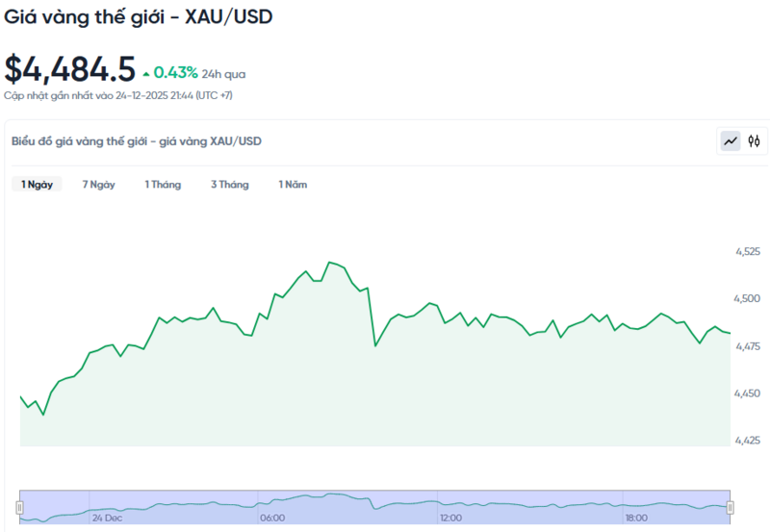This screenshot has height=532, width=770.
Task: Show the 1 Tháng price history
Action: coord(163,185)
